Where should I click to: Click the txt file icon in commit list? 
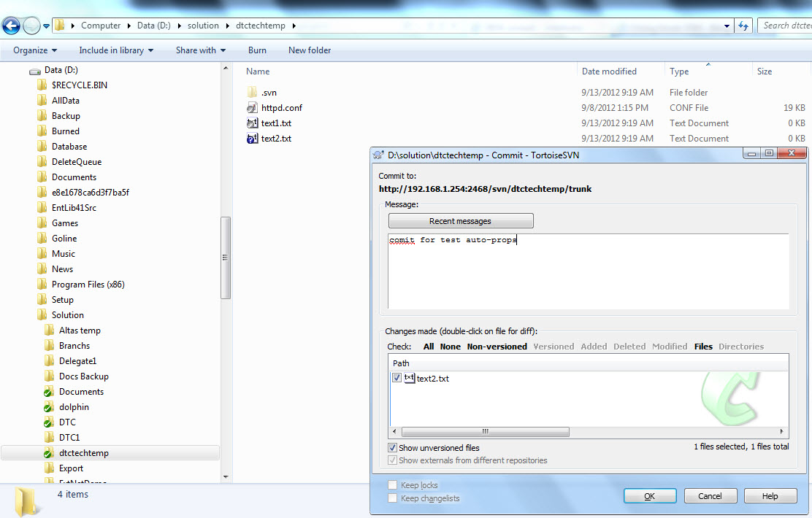(x=409, y=378)
